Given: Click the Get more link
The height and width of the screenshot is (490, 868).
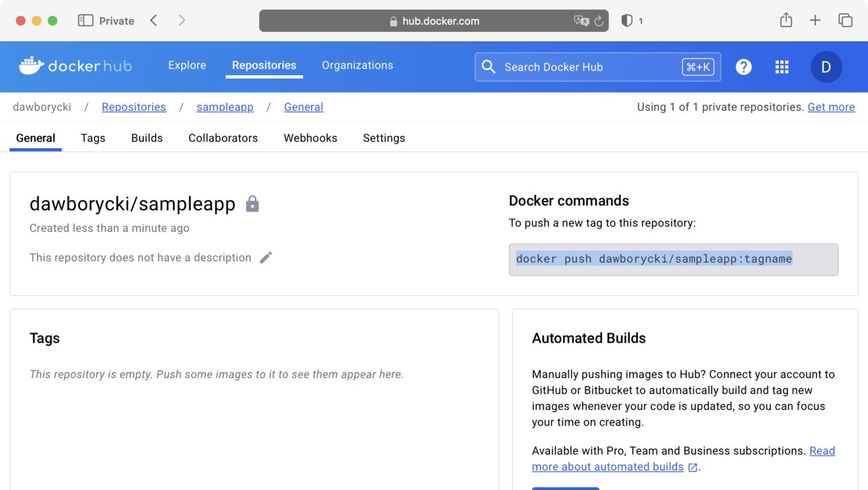Looking at the screenshot, I should [x=831, y=107].
